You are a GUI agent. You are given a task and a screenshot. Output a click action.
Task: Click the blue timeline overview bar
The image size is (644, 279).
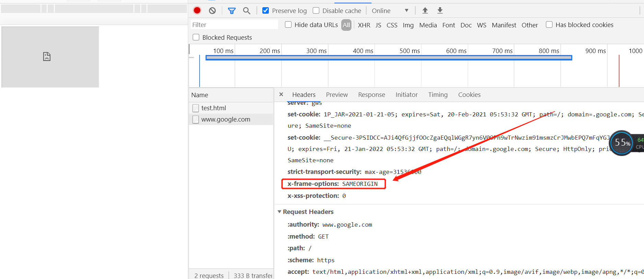389,58
